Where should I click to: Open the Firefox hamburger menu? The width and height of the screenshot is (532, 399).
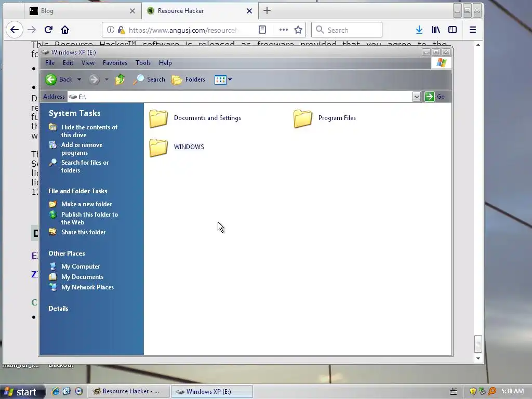pyautogui.click(x=473, y=30)
